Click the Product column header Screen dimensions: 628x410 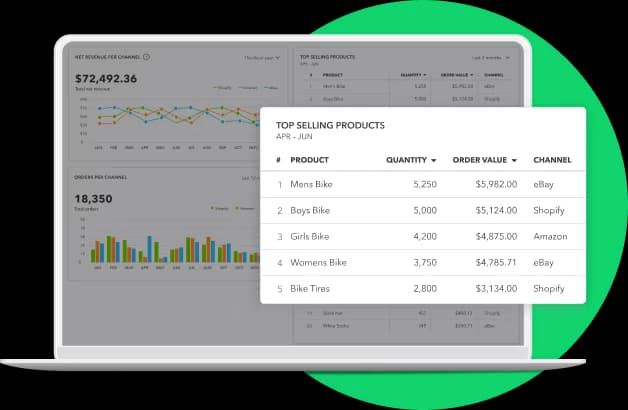pyautogui.click(x=310, y=160)
